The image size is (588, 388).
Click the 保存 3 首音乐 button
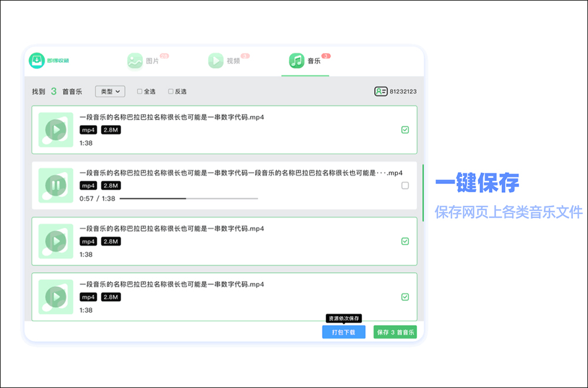(395, 332)
